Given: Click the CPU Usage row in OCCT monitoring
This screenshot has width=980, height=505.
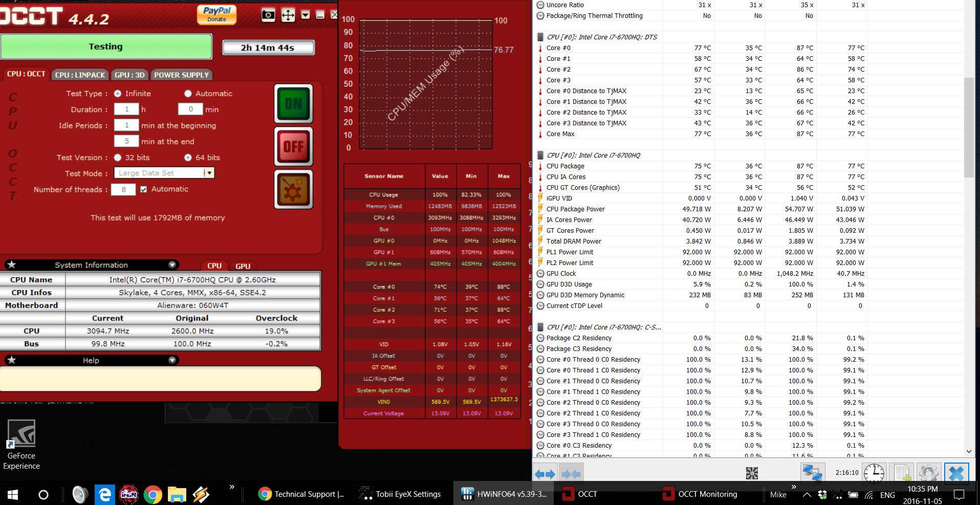Looking at the screenshot, I should (432, 194).
